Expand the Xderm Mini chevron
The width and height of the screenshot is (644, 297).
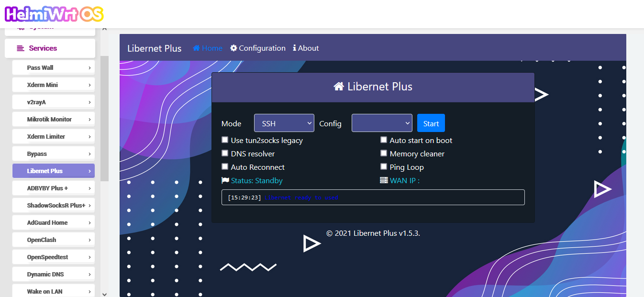89,85
